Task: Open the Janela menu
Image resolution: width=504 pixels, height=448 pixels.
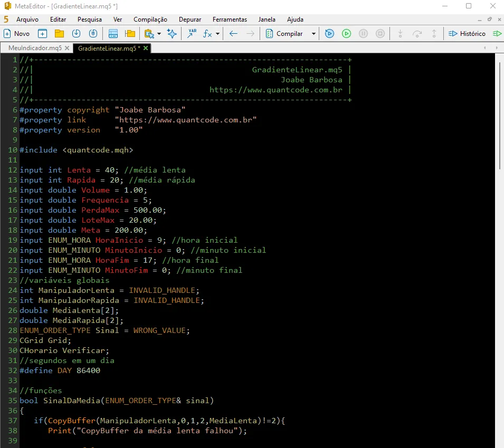Action: (267, 20)
